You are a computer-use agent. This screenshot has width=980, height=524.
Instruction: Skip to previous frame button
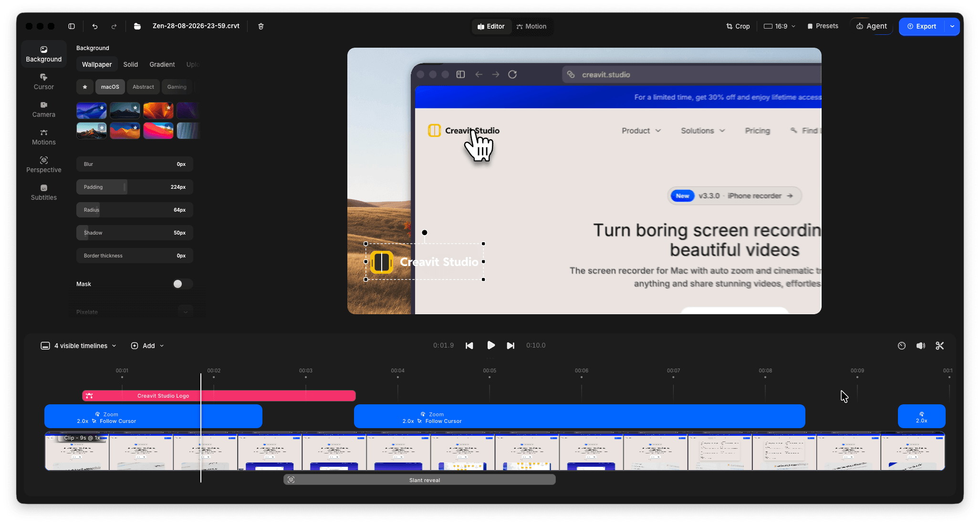coord(469,346)
